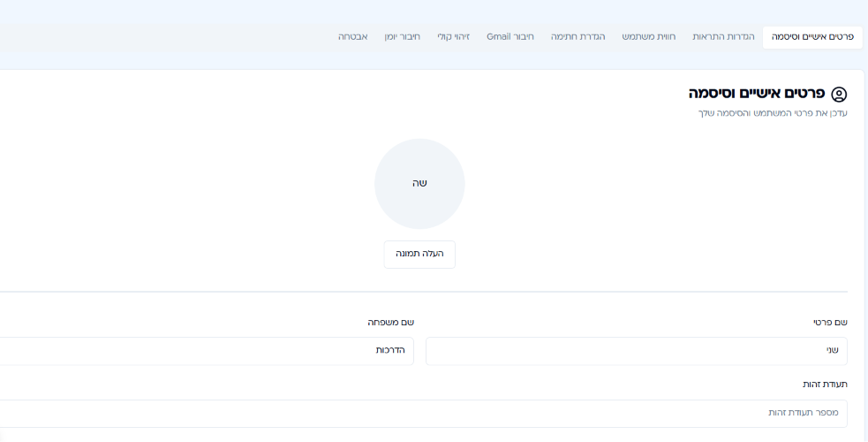Click the תעודת זהות number field
The width and height of the screenshot is (868, 442).
pos(424,414)
